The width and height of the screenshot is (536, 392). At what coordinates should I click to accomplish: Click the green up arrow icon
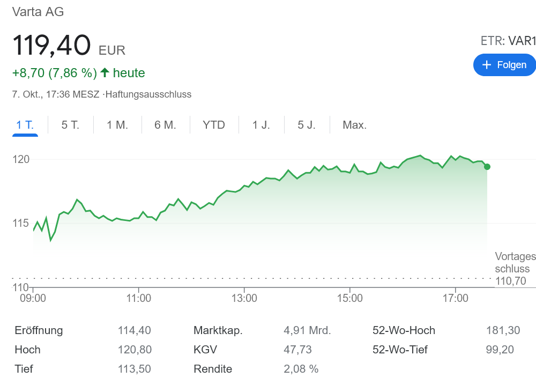pos(105,72)
